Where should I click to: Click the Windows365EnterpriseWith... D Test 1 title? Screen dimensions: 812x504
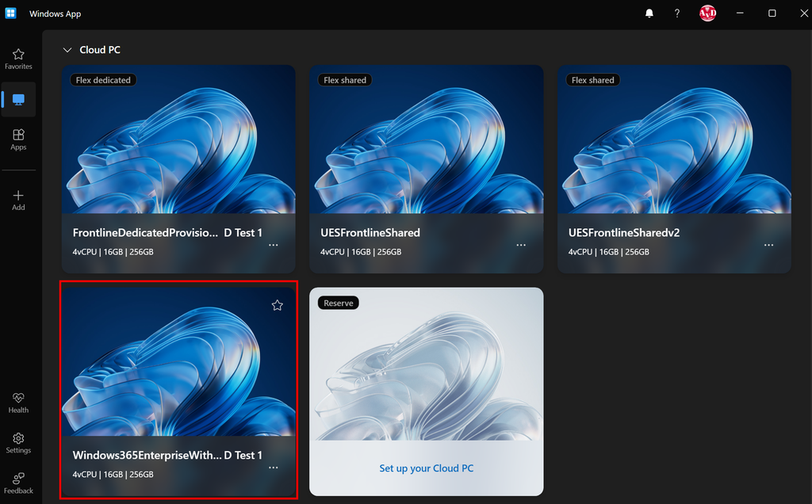[167, 456]
